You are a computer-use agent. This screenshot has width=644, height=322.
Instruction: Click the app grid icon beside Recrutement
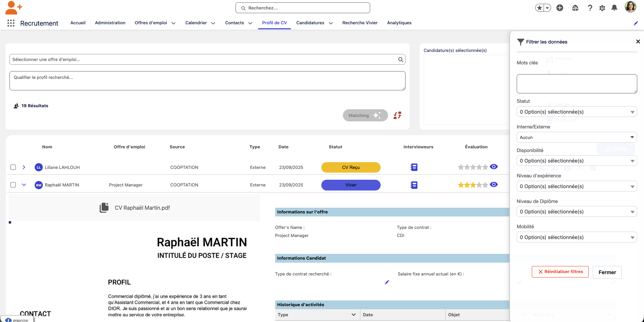point(10,23)
